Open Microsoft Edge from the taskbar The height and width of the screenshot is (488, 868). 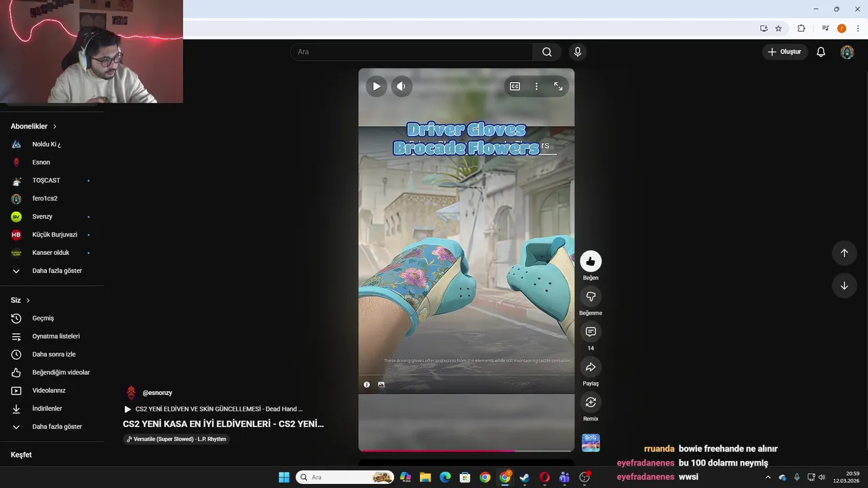(x=445, y=477)
